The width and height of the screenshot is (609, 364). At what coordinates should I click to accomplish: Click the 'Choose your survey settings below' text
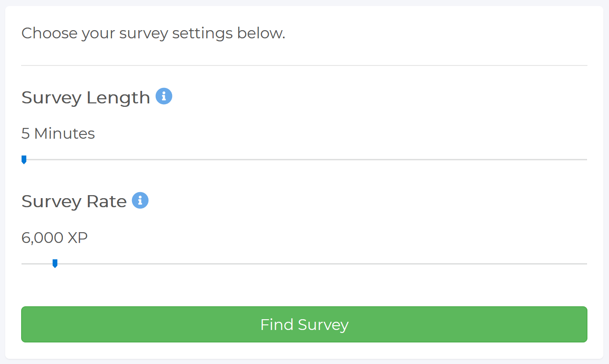pos(153,33)
